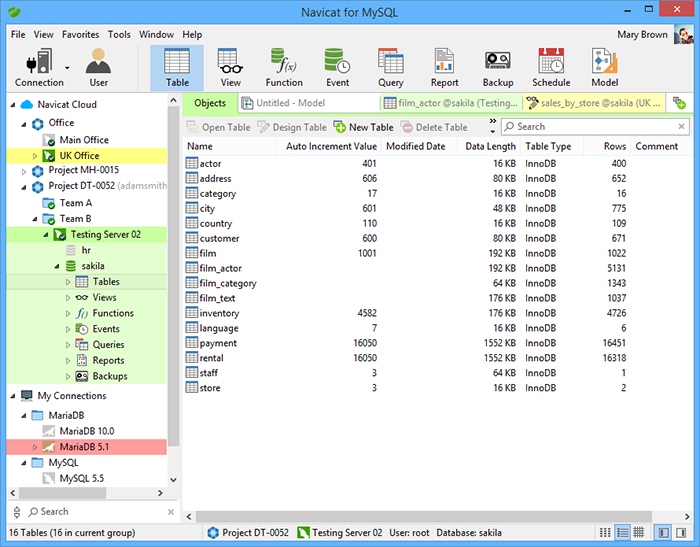Click the new tab icon beside tabs
Image resolution: width=700 pixels, height=547 pixels.
pyautogui.click(x=679, y=103)
